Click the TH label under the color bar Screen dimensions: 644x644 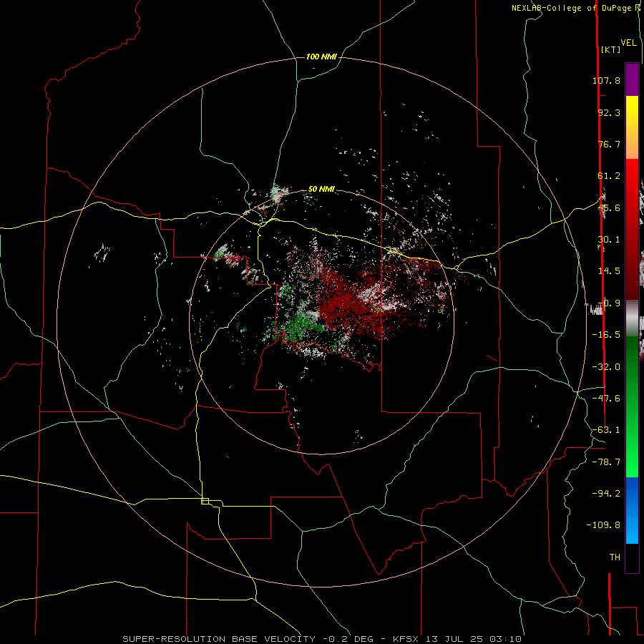click(x=615, y=557)
